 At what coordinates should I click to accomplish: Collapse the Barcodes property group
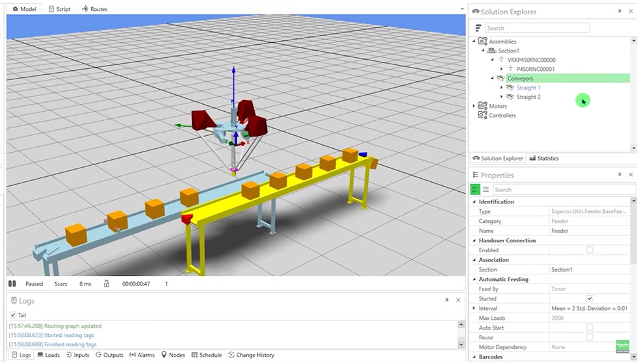click(x=474, y=357)
